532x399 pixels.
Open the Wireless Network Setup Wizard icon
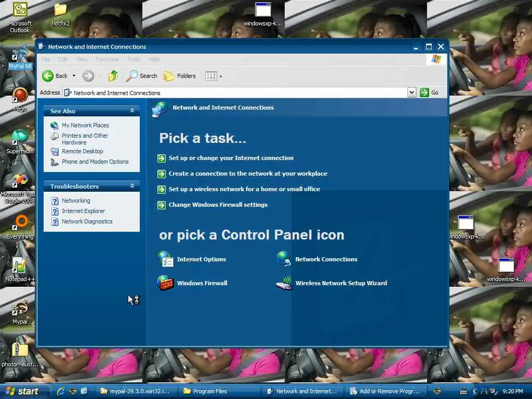(x=284, y=283)
